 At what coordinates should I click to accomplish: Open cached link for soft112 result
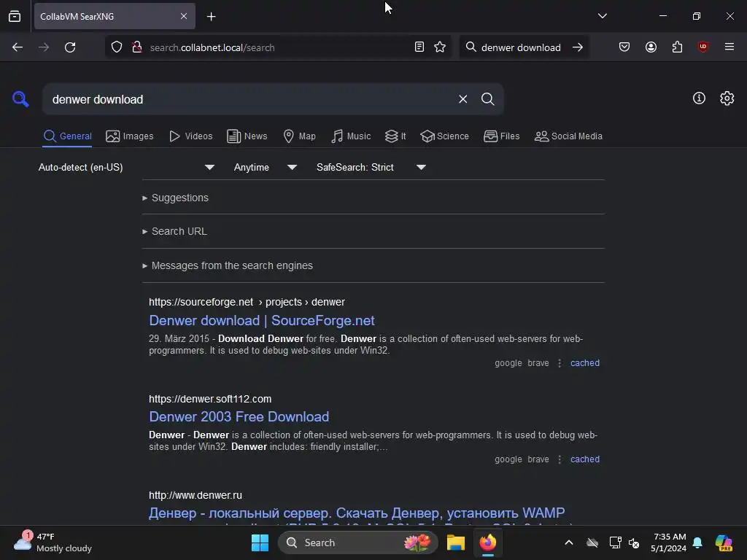click(x=584, y=459)
